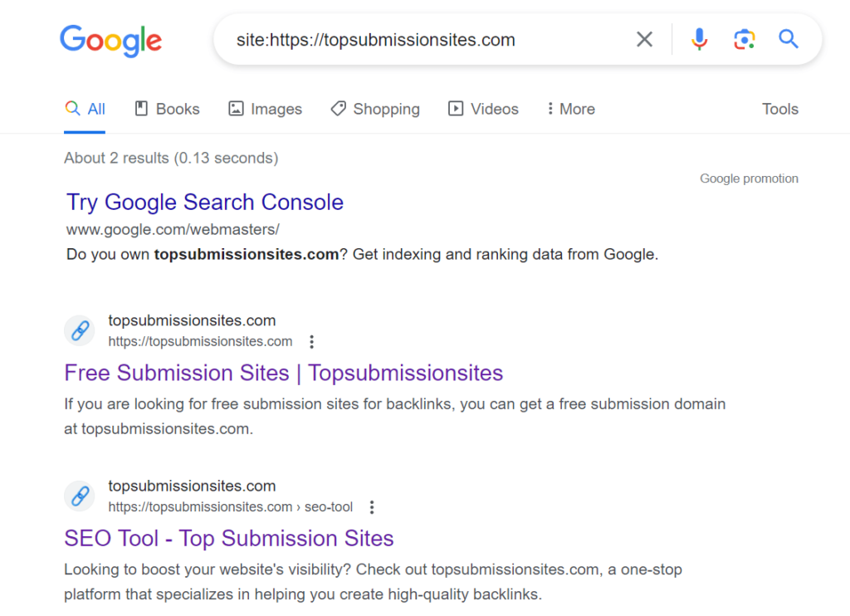Viewport: 850px width, 616px height.
Task: Open the Tools button
Action: point(779,109)
